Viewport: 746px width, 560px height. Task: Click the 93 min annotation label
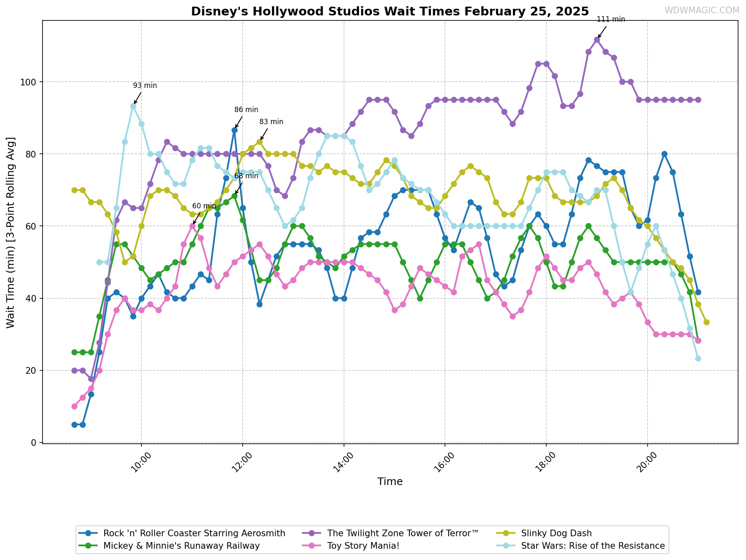click(145, 85)
